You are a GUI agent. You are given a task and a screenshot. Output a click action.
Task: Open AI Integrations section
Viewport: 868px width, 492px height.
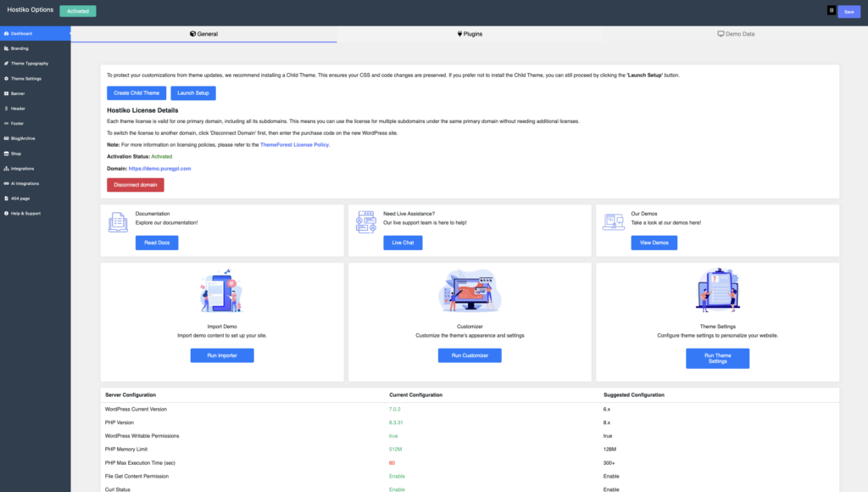[x=35, y=183]
